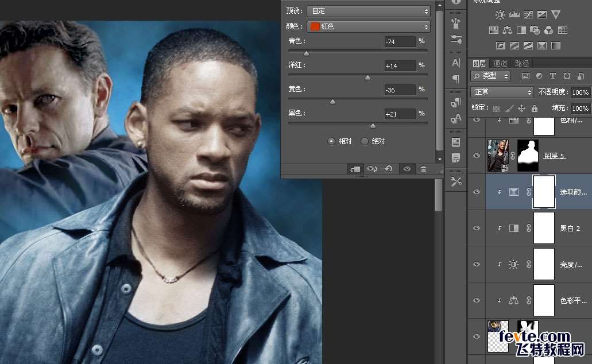This screenshot has height=364, width=592.
Task: Select the 黑白 2 layer name
Action: [x=570, y=228]
